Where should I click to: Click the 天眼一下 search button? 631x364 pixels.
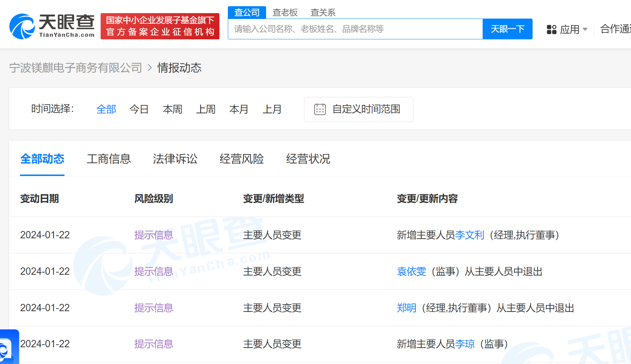[507, 29]
